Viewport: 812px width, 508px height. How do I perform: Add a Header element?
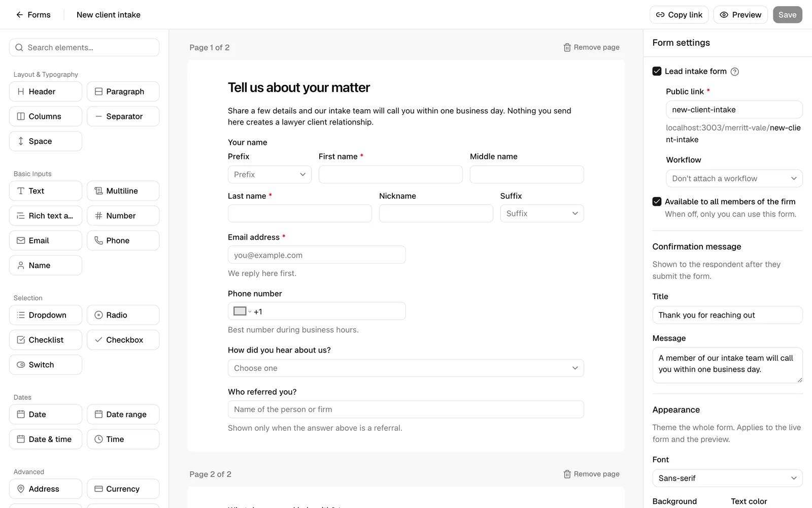pos(46,91)
